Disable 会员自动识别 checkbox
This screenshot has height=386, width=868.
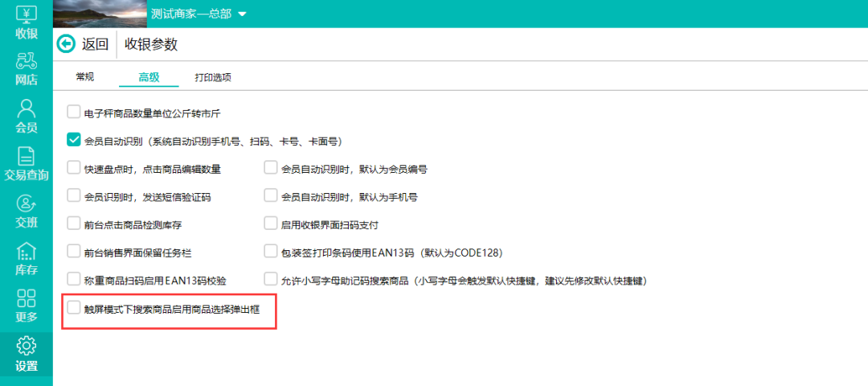(x=74, y=140)
